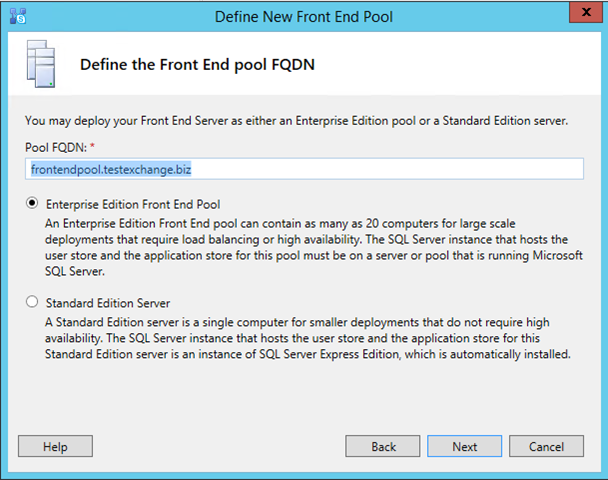Click the Enterprise Edition Front End Pool label
The height and width of the screenshot is (480, 608).
(133, 204)
